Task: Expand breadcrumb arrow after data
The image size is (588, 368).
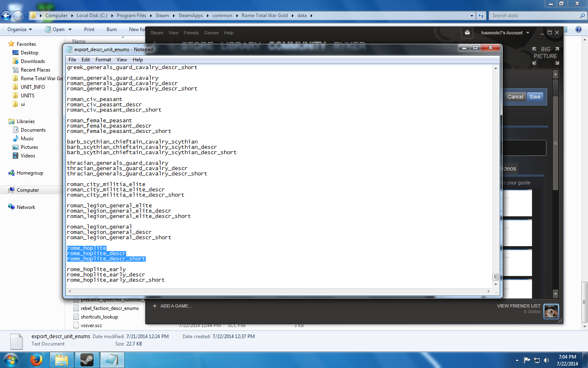Action: [x=312, y=16]
